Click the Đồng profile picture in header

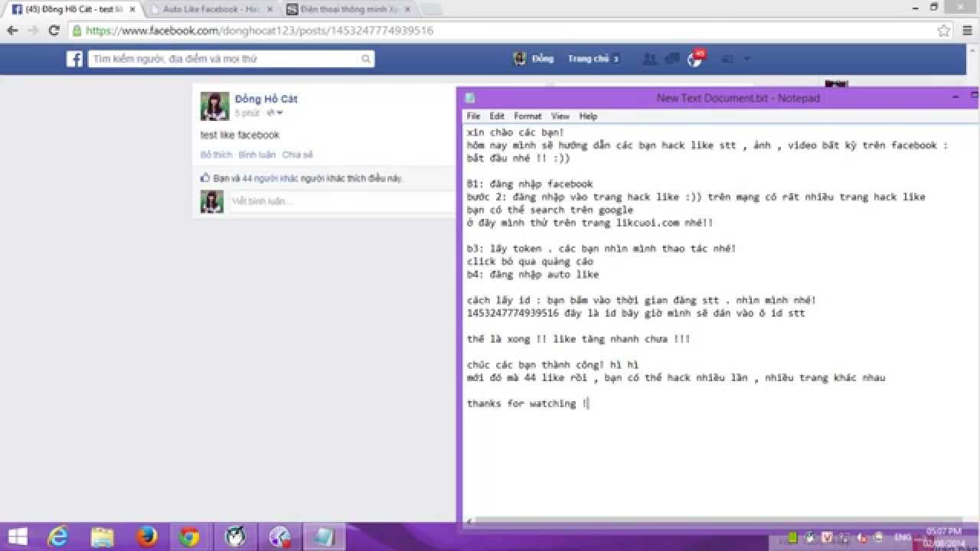[520, 59]
